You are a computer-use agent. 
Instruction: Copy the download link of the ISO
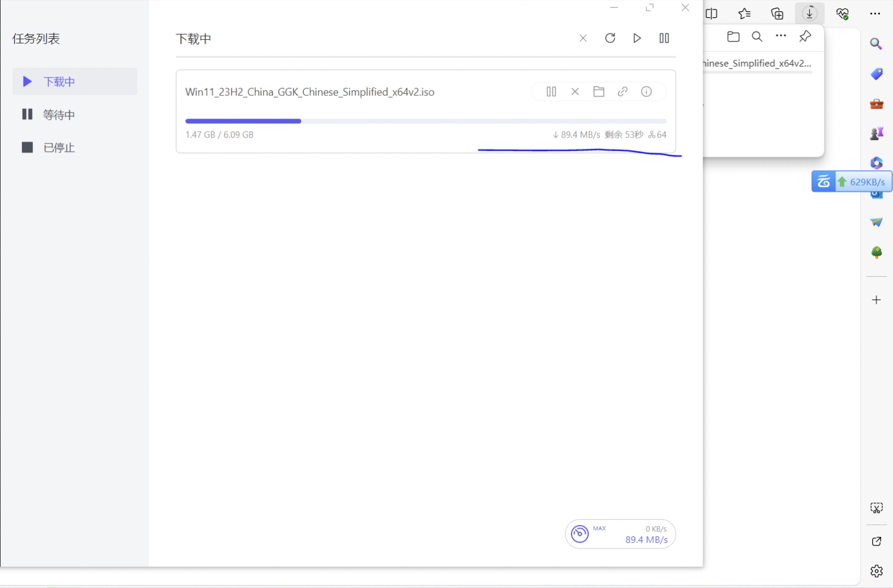pos(623,92)
